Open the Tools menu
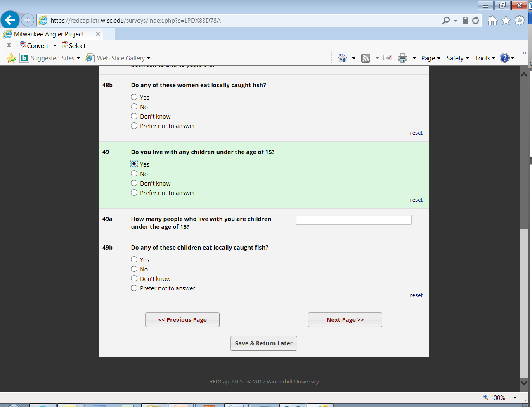 [x=485, y=58]
